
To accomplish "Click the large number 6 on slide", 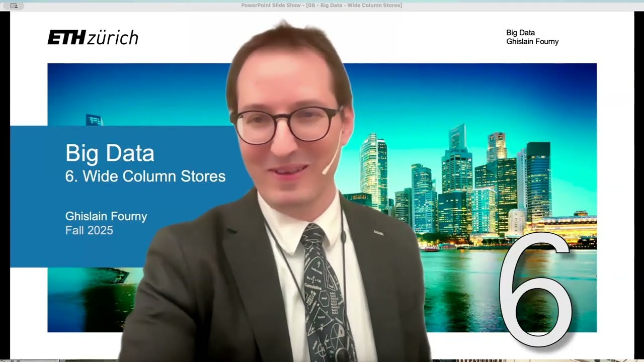I will (536, 290).
